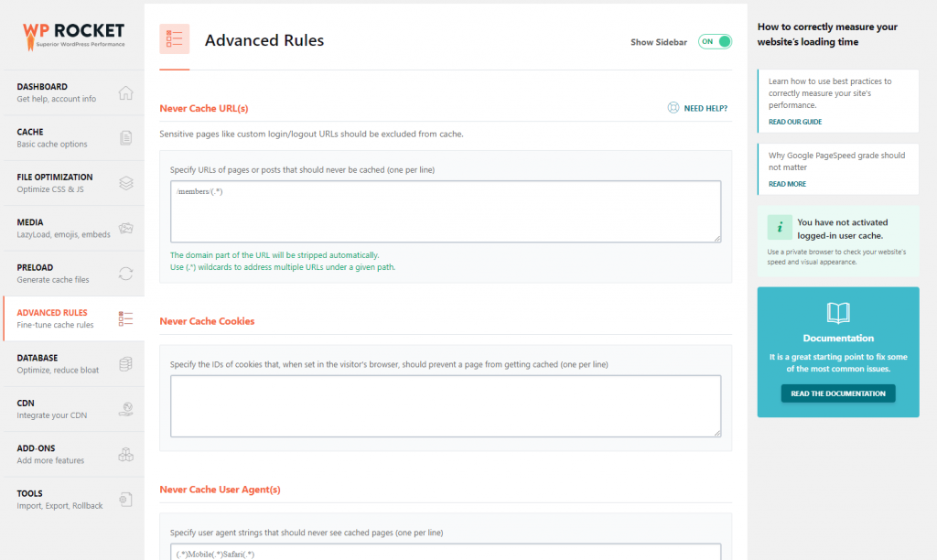Viewport: 937px width, 560px height.
Task: Click the Dashboard home icon
Action: click(x=125, y=92)
